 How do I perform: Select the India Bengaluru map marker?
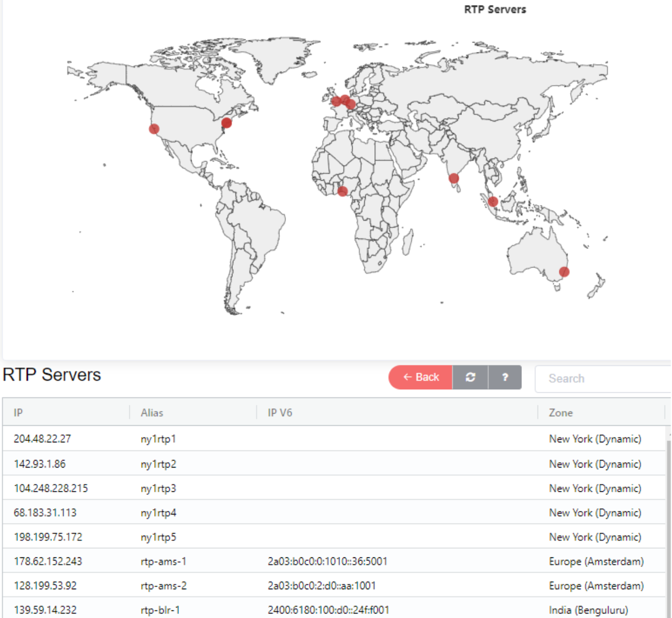coord(454,178)
